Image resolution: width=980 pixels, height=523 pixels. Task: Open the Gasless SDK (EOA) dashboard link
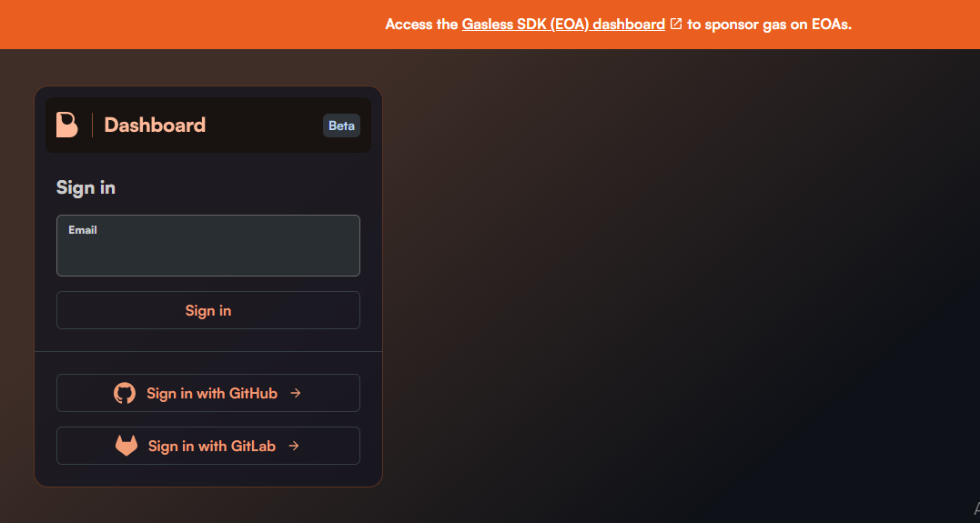(563, 25)
